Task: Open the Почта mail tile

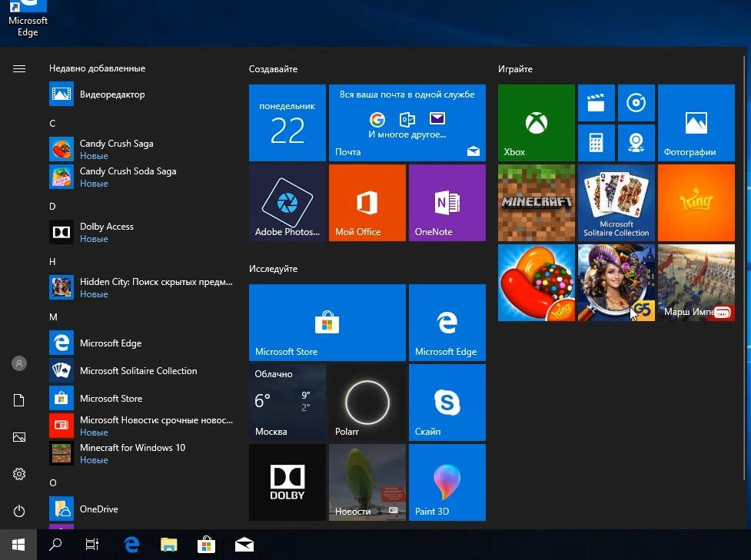Action: [x=407, y=123]
